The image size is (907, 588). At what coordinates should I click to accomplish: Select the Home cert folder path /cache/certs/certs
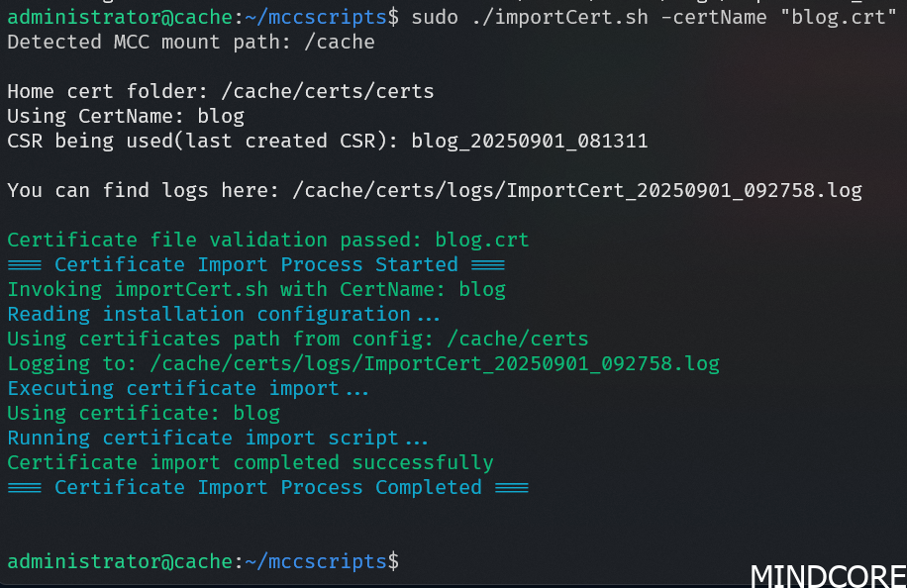[328, 91]
